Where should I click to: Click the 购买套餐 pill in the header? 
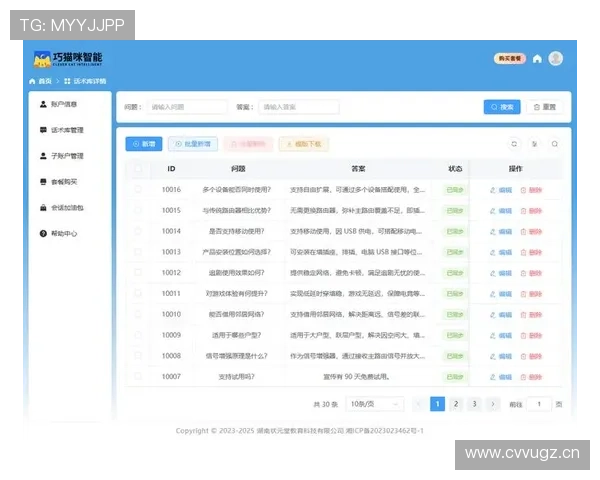510,59
